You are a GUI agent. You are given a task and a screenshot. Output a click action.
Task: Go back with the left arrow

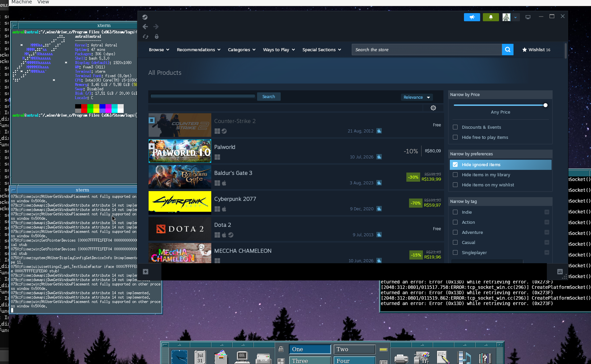[x=145, y=27]
